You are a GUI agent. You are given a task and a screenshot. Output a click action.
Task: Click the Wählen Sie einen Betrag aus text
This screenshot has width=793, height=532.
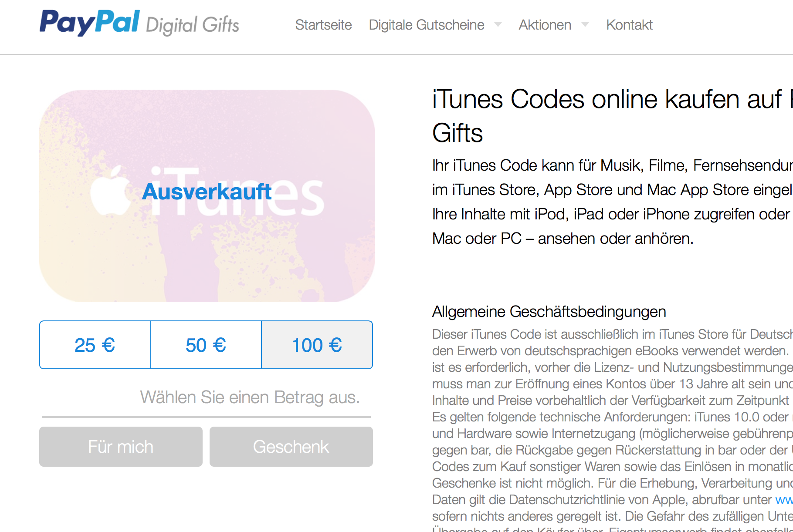click(250, 397)
